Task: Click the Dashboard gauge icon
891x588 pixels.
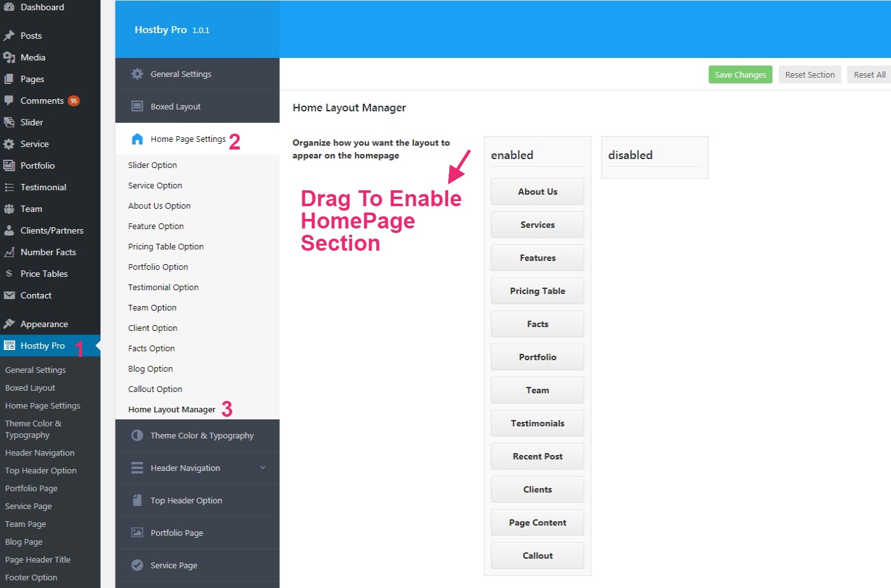Action: (9, 7)
